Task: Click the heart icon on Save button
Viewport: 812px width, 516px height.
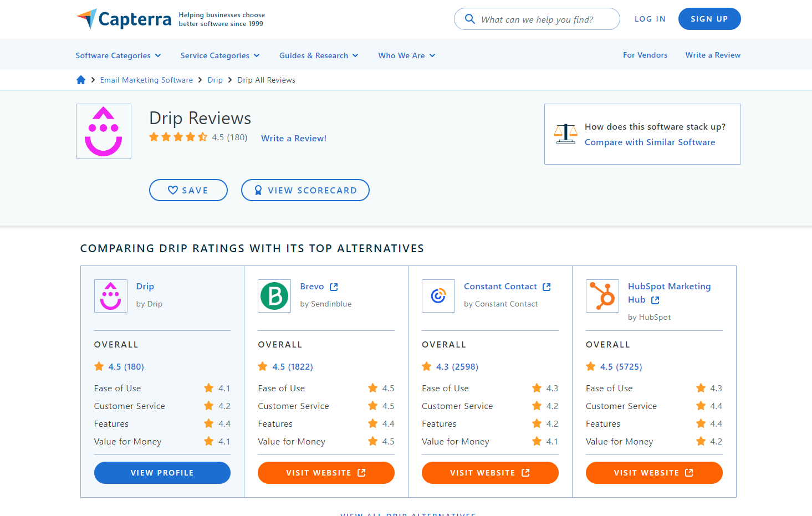Action: tap(173, 190)
